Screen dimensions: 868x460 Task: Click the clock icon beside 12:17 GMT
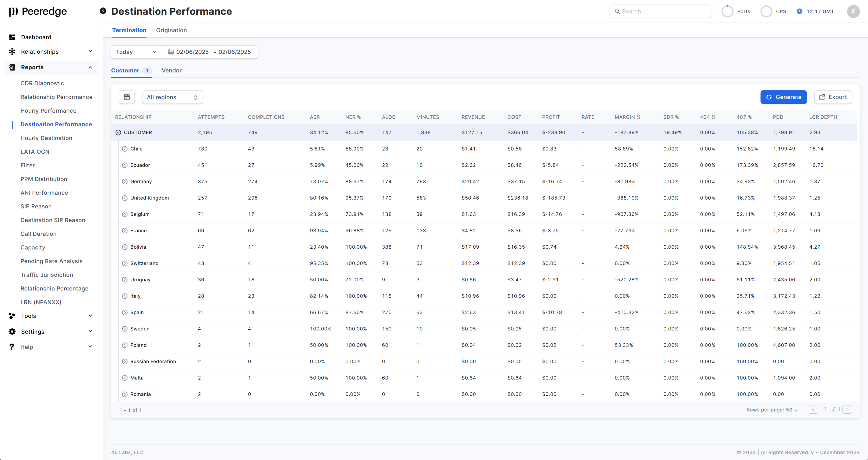[x=799, y=12]
